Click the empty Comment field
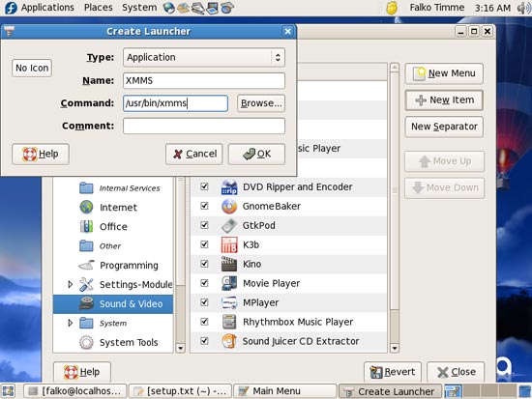Viewport: 532px width, 399px height. pyautogui.click(x=204, y=126)
